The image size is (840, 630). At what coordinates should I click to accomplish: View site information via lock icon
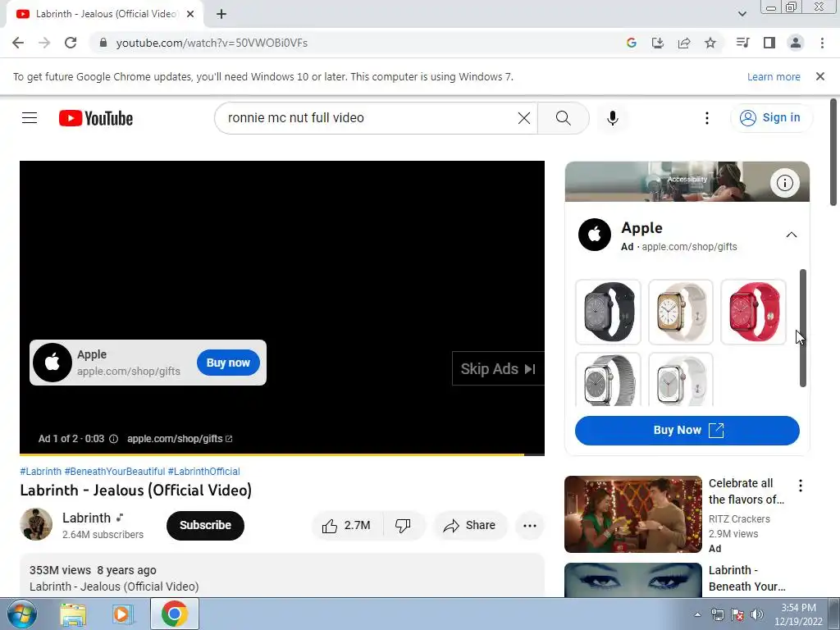(103, 43)
